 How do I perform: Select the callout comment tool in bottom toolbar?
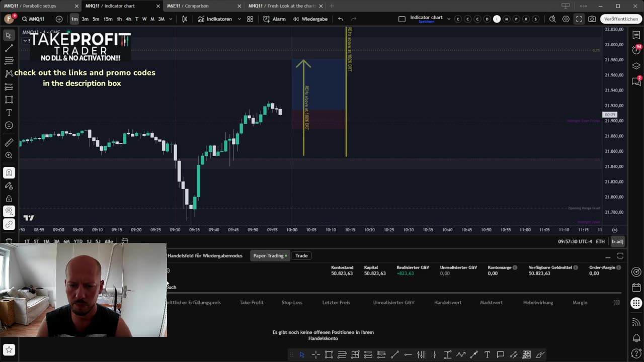coord(500,355)
